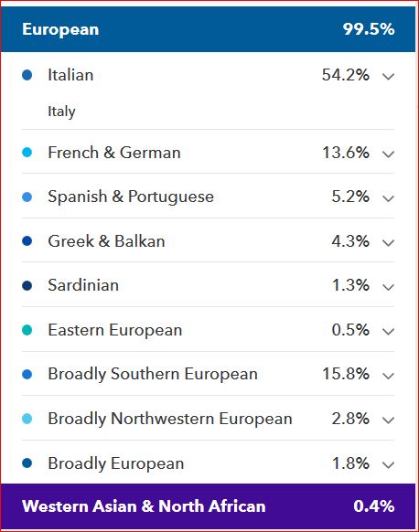This screenshot has width=419, height=532.
Task: Click the 54.2% Italian percentage
Action: 346,75
